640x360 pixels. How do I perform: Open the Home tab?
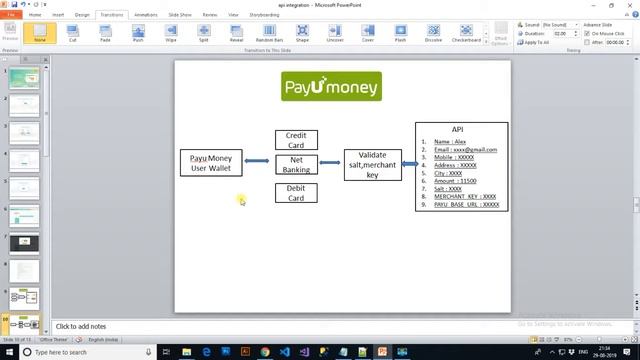(35, 15)
